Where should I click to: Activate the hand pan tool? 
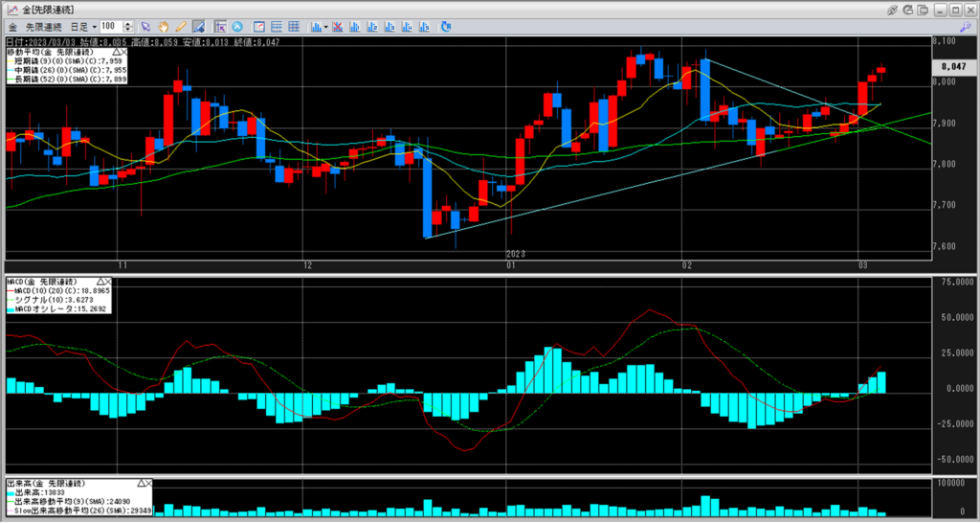[x=164, y=26]
